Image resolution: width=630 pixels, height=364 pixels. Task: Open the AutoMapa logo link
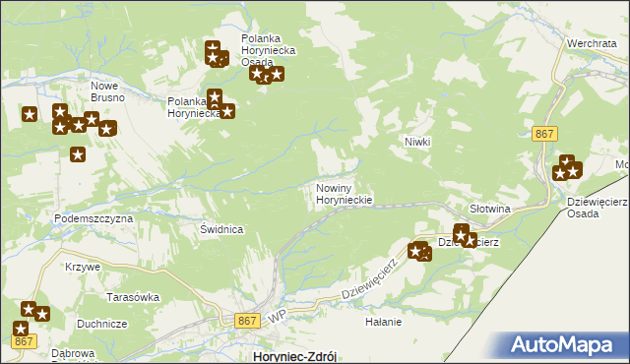pyautogui.click(x=562, y=345)
